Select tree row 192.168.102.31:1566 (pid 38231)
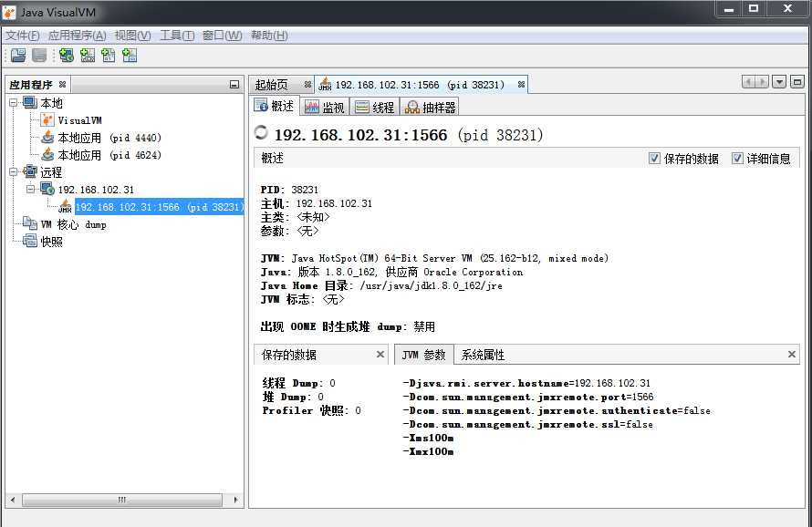The image size is (812, 527). (159, 207)
